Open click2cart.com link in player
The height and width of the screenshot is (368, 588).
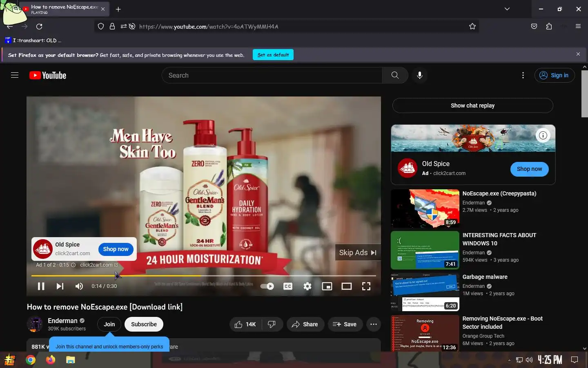click(98, 265)
